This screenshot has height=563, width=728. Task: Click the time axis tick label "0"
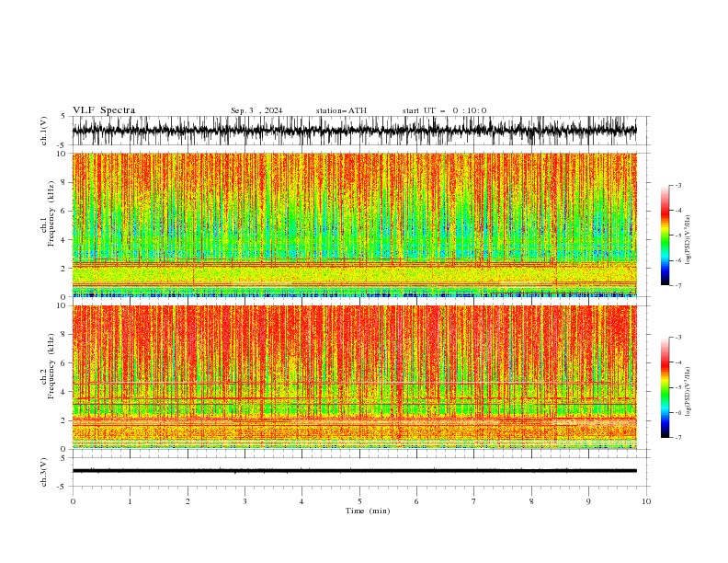pos(73,501)
